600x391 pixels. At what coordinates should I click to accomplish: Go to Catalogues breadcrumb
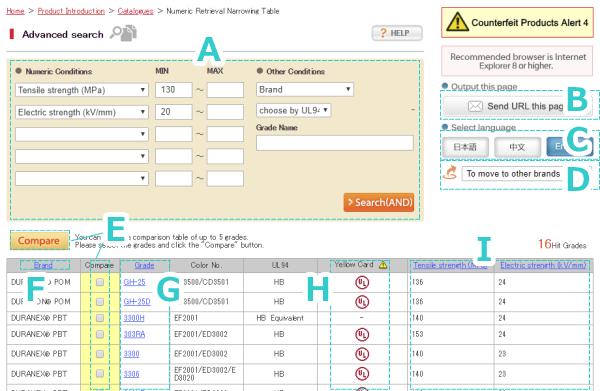[x=135, y=11]
